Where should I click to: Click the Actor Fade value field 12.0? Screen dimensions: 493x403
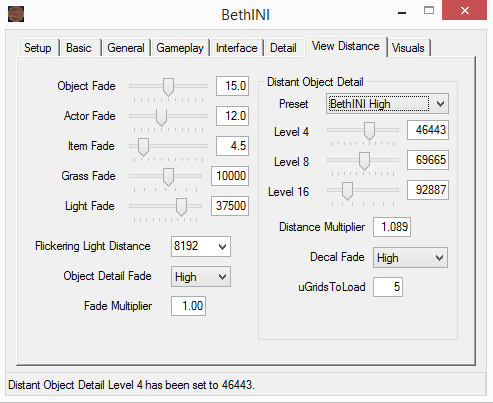[232, 116]
